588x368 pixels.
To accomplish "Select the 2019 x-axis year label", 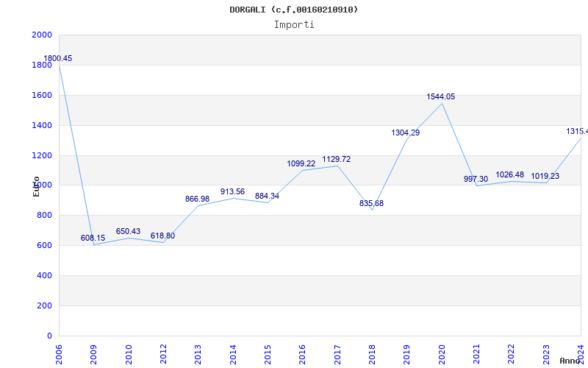I will (407, 354).
